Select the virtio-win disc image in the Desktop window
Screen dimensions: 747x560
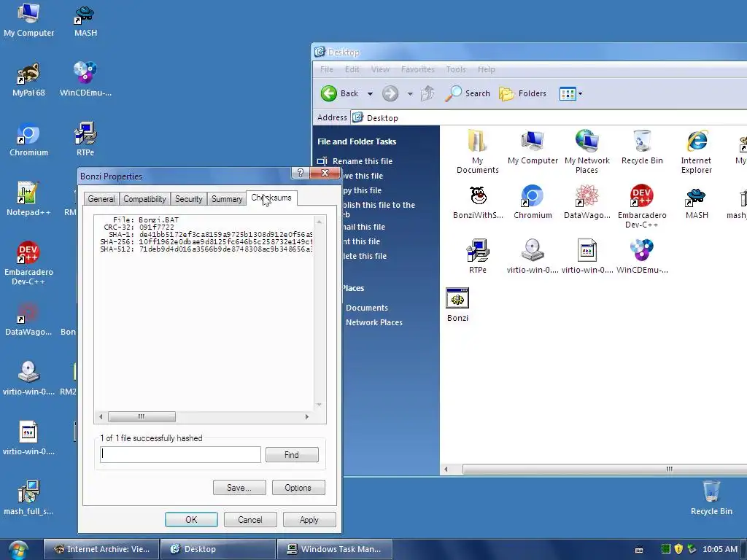pos(533,257)
